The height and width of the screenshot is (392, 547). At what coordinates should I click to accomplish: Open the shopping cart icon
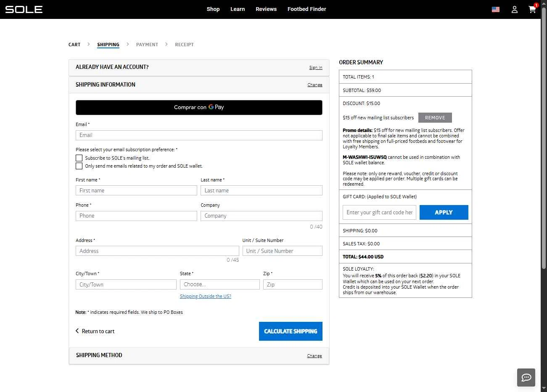click(532, 9)
